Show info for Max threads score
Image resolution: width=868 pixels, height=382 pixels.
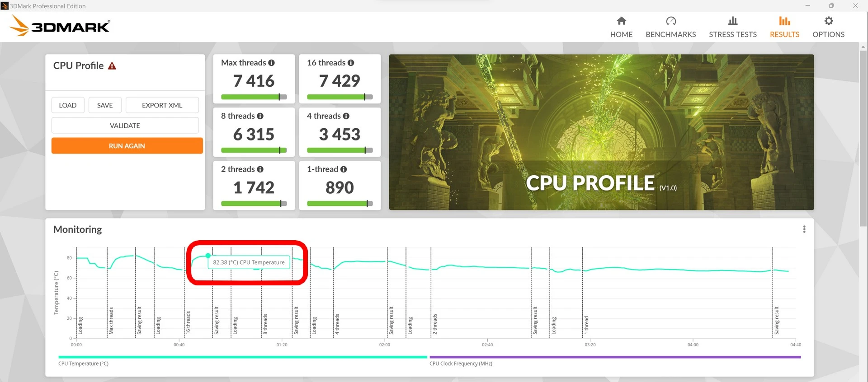271,63
